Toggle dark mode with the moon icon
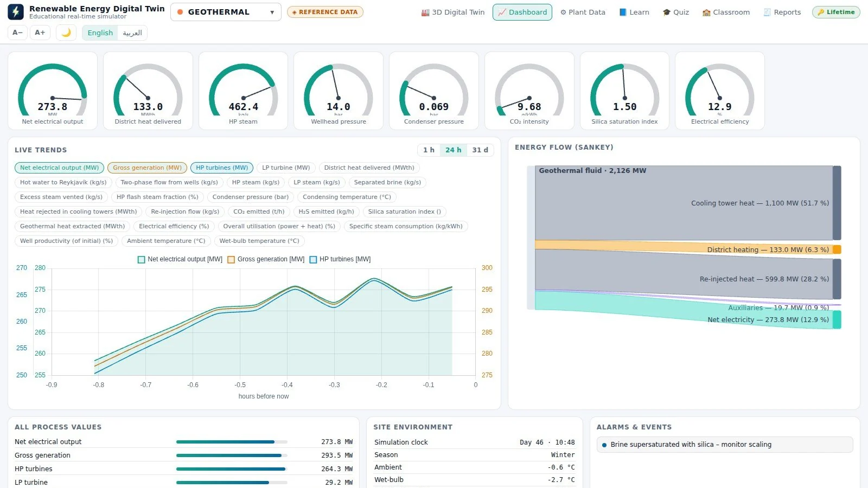Image resolution: width=868 pixels, height=488 pixels. pyautogui.click(x=66, y=33)
